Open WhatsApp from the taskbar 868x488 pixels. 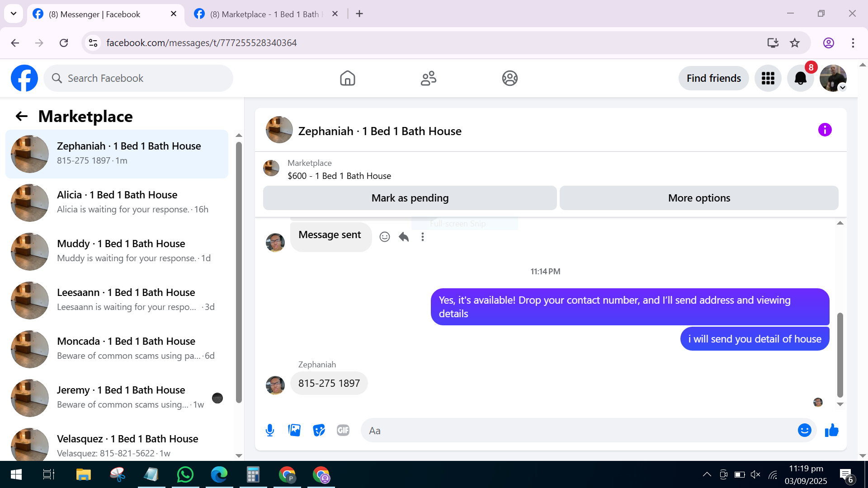pyautogui.click(x=185, y=474)
